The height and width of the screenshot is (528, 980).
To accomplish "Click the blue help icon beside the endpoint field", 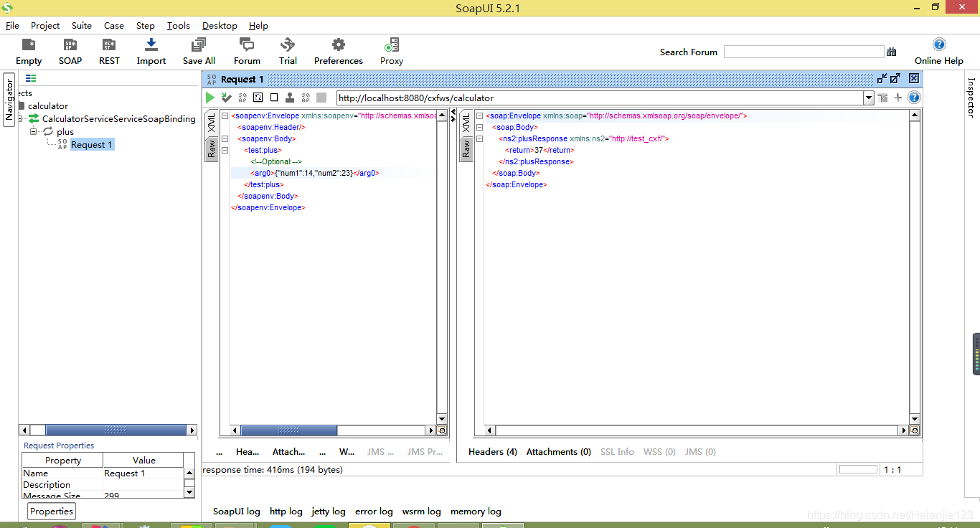I will pyautogui.click(x=914, y=98).
